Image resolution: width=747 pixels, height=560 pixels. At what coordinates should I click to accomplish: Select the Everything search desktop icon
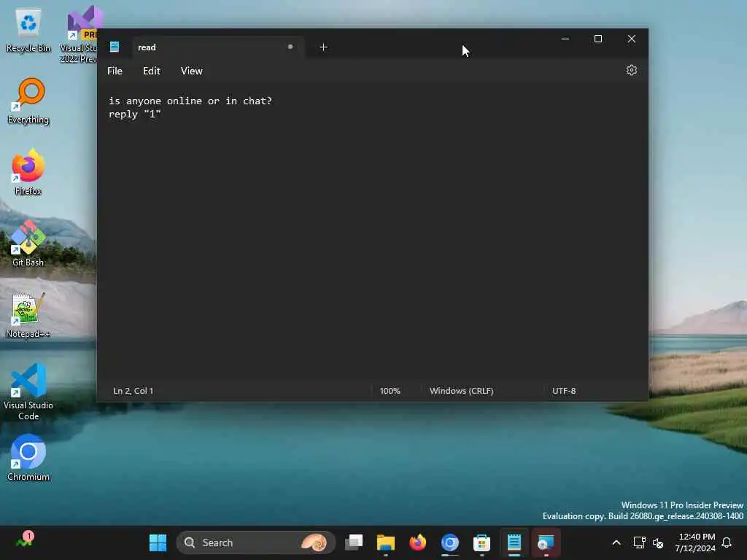(28, 101)
